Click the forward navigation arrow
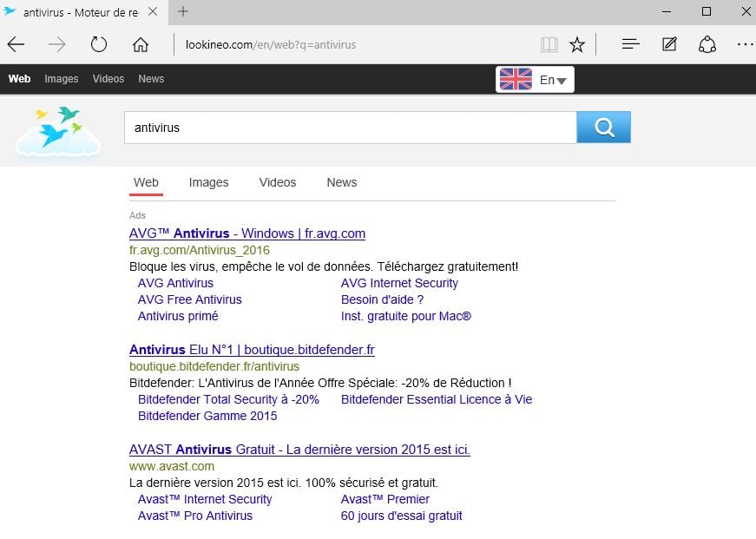 (57, 45)
